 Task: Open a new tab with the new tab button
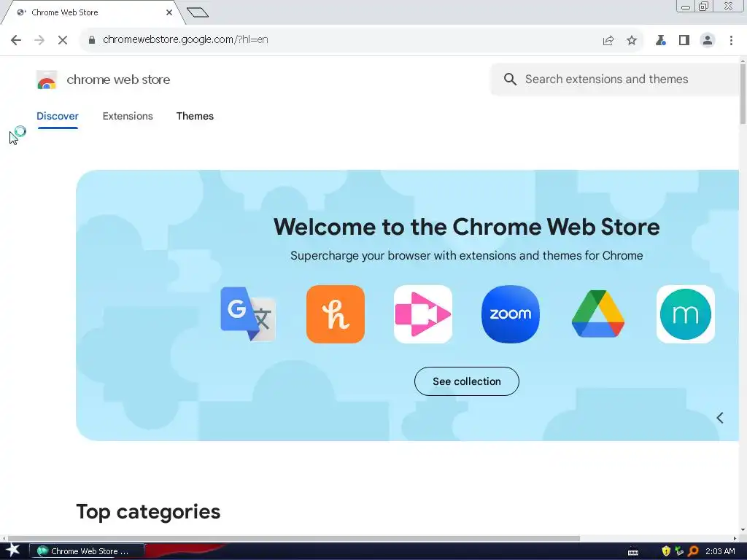[x=198, y=12]
